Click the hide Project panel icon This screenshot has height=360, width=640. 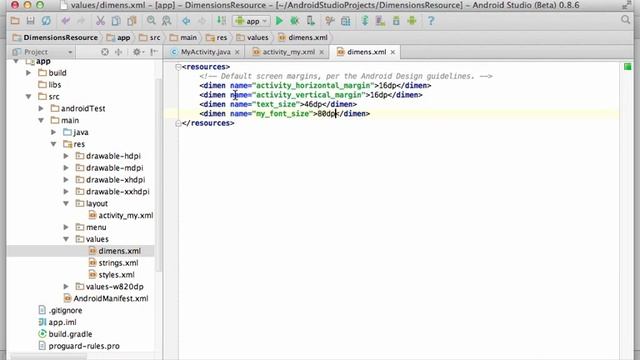154,52
